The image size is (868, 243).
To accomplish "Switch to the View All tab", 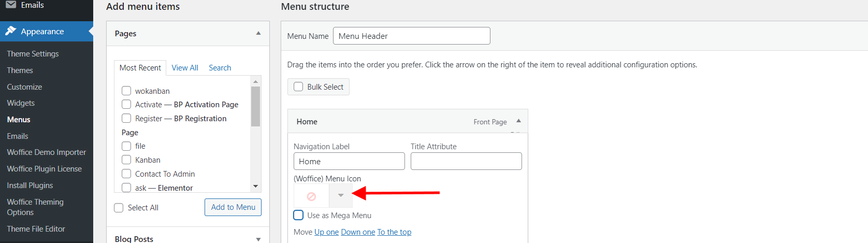I will 185,68.
